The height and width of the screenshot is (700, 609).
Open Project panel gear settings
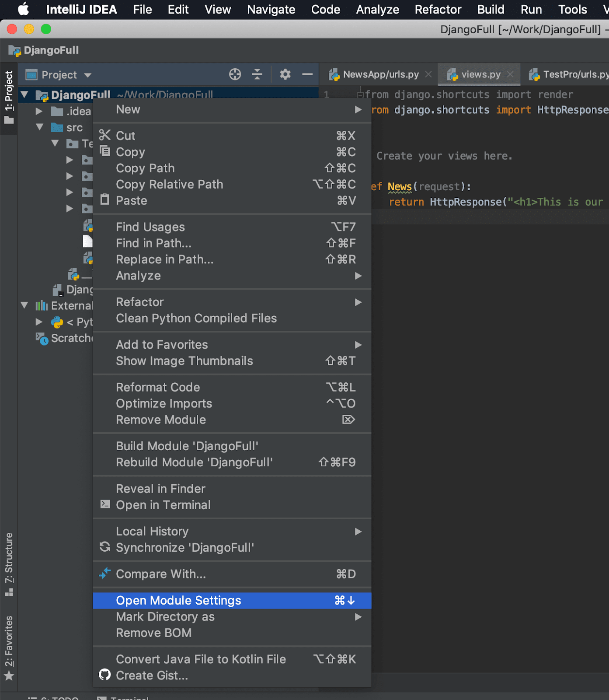(x=285, y=74)
